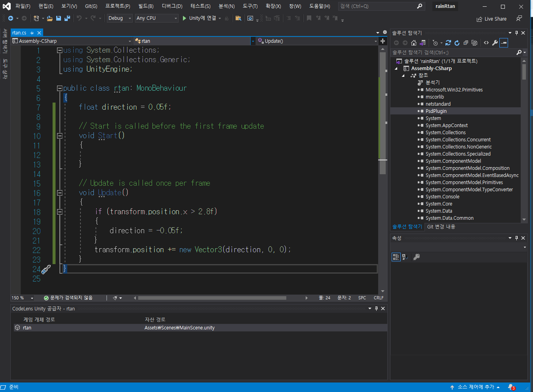Open the Debug configuration dropdown
The width and height of the screenshot is (533, 392).
click(120, 18)
